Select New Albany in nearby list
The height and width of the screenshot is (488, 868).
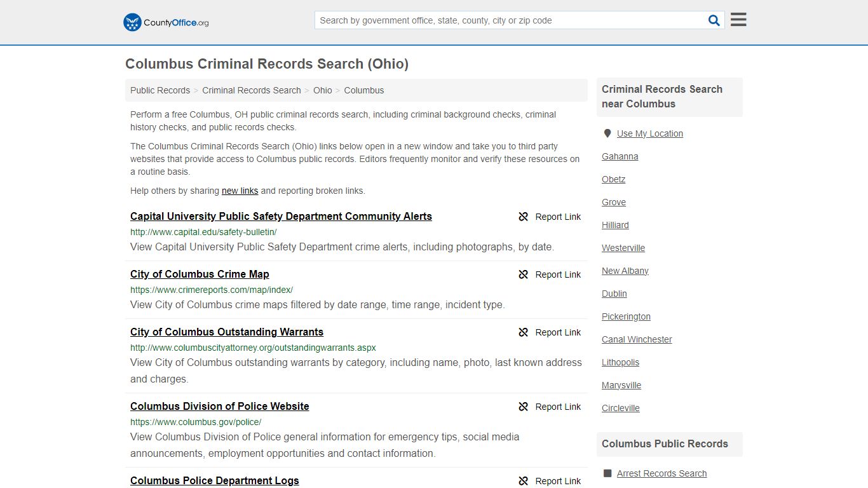[625, 271]
